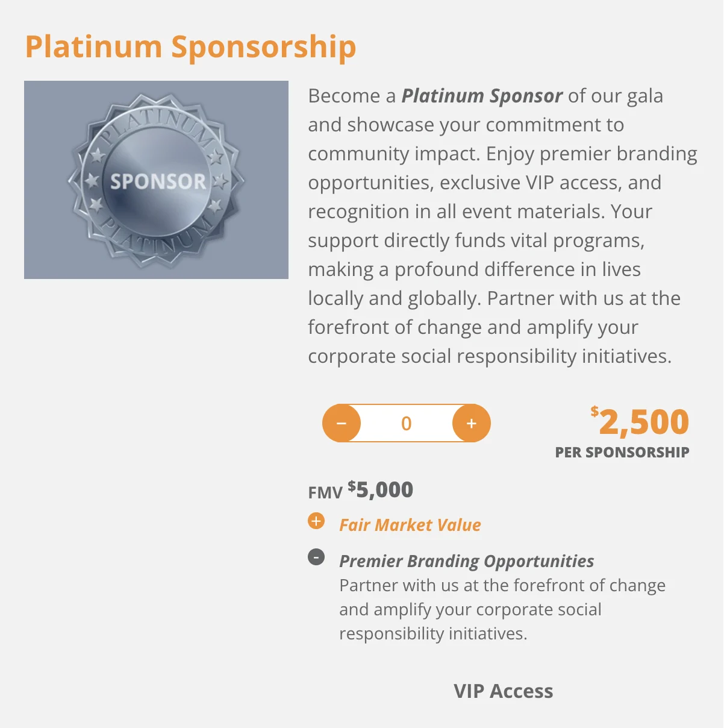Image resolution: width=724 pixels, height=728 pixels.
Task: Click the Platinum sponsor badge image
Action: click(x=156, y=180)
